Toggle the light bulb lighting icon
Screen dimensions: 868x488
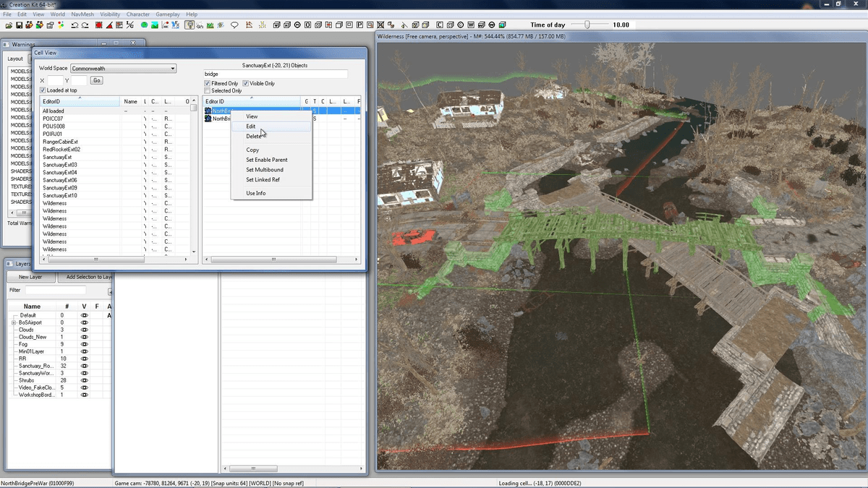click(x=190, y=25)
